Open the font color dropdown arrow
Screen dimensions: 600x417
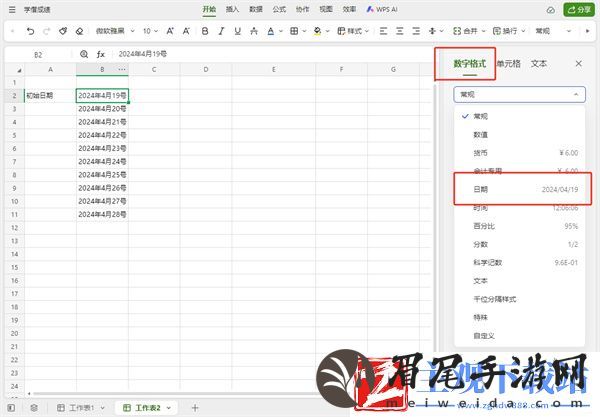coord(280,31)
